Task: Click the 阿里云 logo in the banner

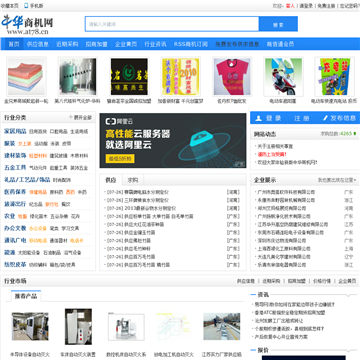Action: coord(119,121)
